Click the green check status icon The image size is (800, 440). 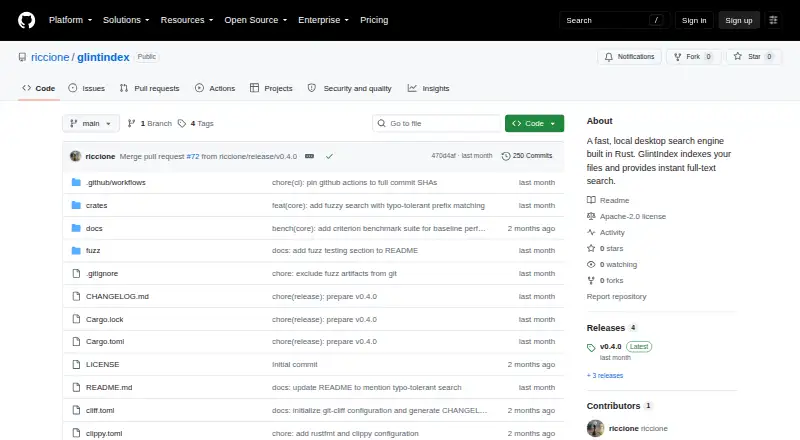coord(329,156)
